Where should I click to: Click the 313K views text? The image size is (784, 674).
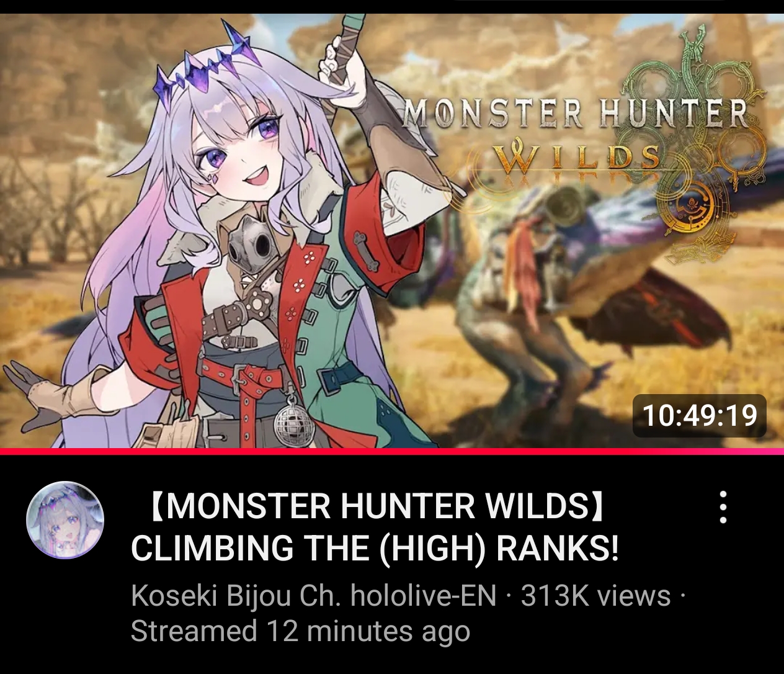595,596
